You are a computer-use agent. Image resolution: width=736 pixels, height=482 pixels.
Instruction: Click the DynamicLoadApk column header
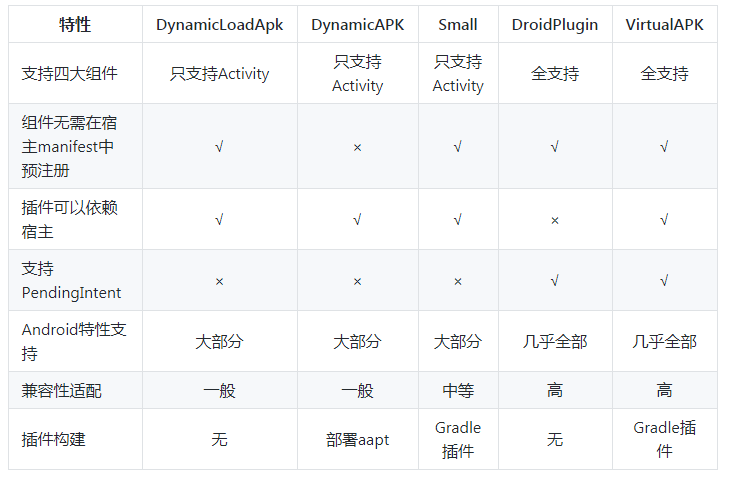[x=220, y=25]
